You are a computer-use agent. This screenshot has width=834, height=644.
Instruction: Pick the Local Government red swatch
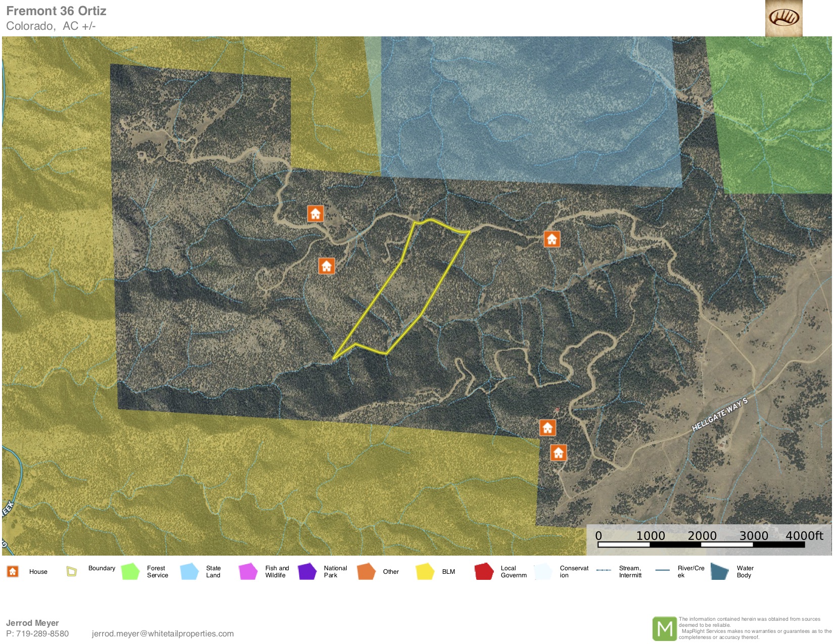tap(484, 571)
